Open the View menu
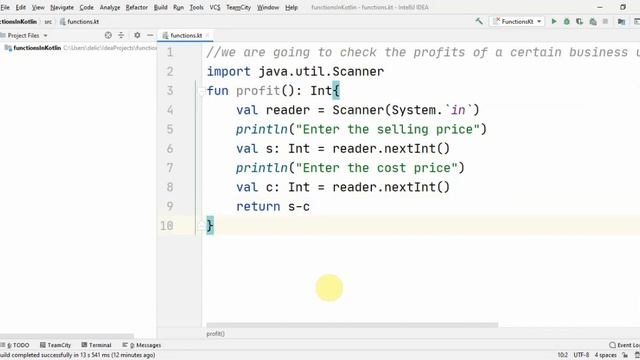 (x=38, y=7)
